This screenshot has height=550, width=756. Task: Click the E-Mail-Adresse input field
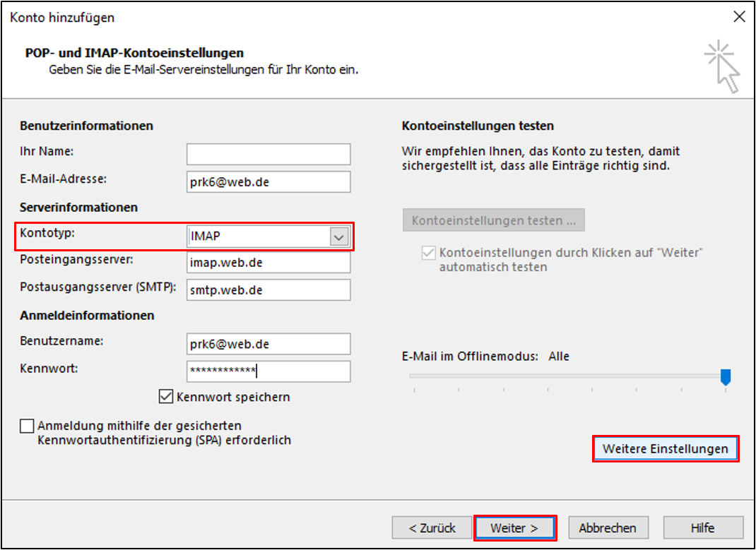(268, 181)
